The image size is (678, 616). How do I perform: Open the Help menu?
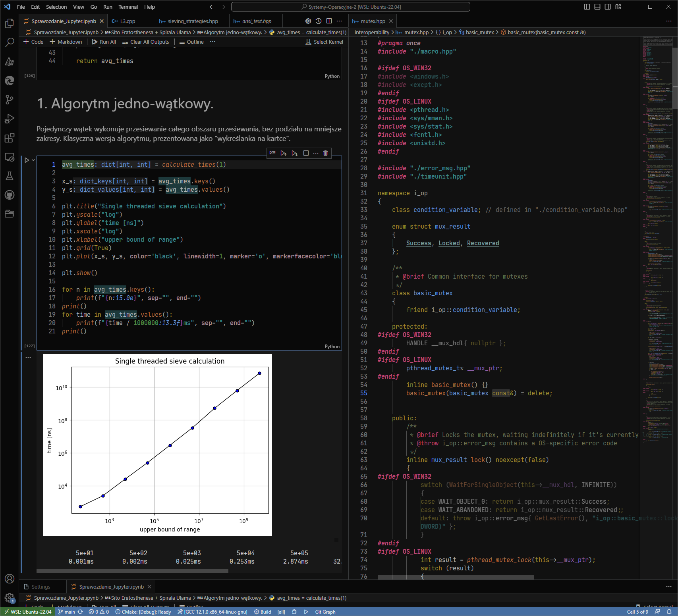(x=150, y=7)
